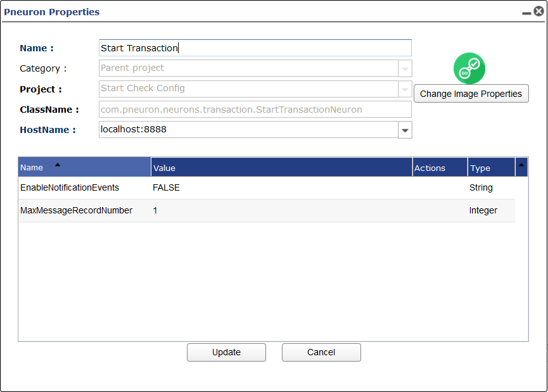Open the HostName dropdown arrow
This screenshot has height=392, width=548.
(405, 130)
